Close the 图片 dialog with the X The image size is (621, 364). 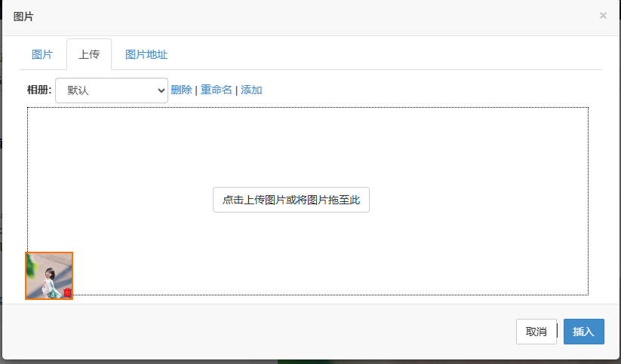(603, 15)
